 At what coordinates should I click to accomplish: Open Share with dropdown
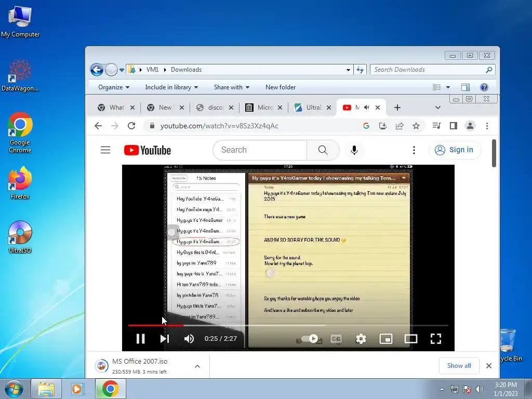click(231, 87)
